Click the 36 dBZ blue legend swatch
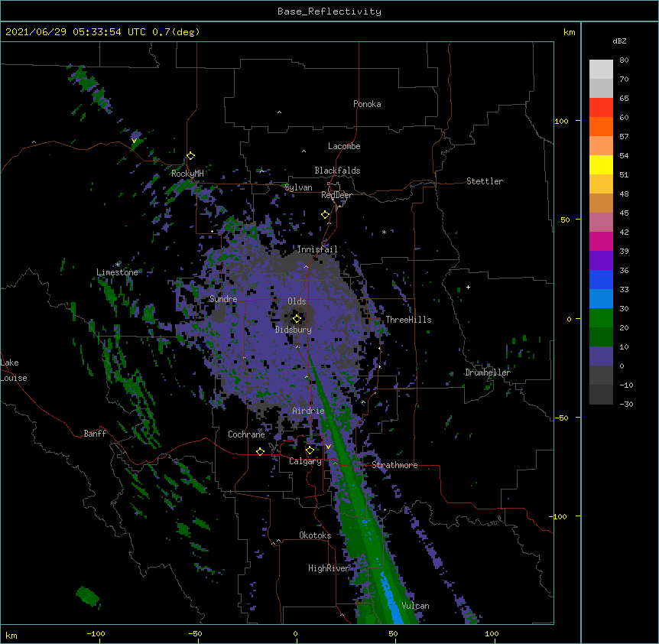Viewport: 659px width, 644px height. point(601,279)
